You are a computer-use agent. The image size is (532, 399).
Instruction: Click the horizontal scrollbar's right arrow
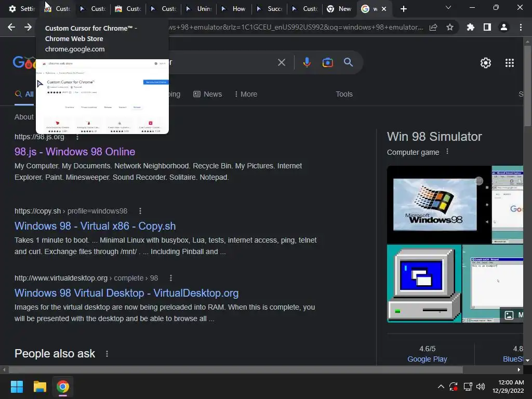(519, 369)
